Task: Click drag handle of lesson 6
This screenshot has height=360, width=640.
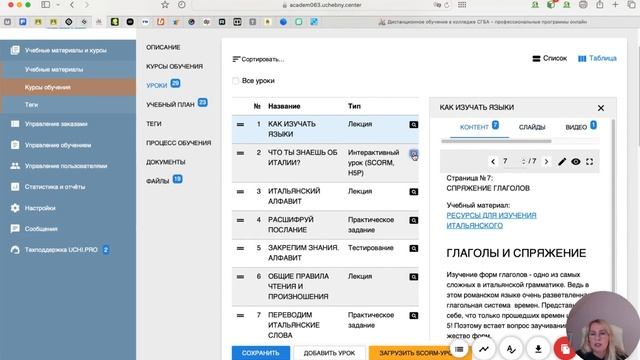Action: (240, 276)
